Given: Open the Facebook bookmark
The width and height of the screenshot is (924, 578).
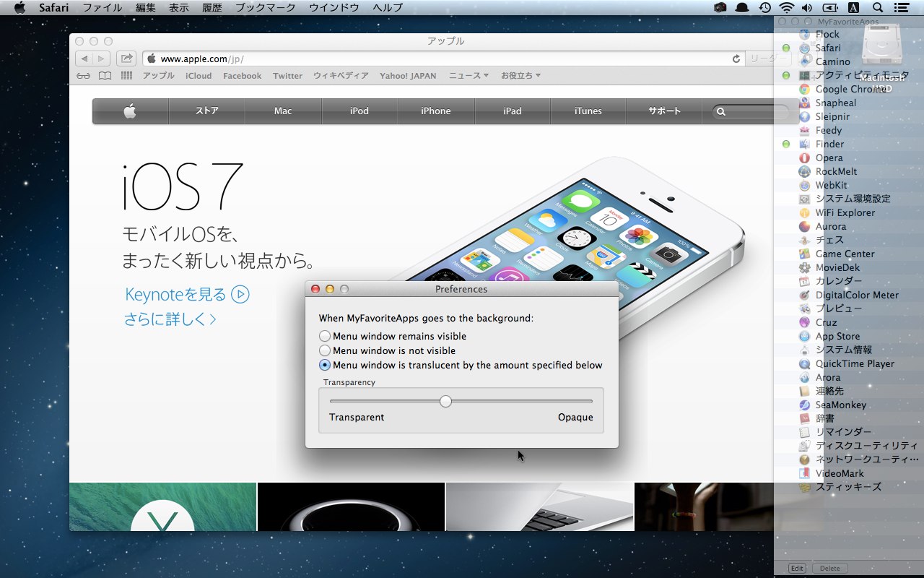Looking at the screenshot, I should [x=242, y=76].
